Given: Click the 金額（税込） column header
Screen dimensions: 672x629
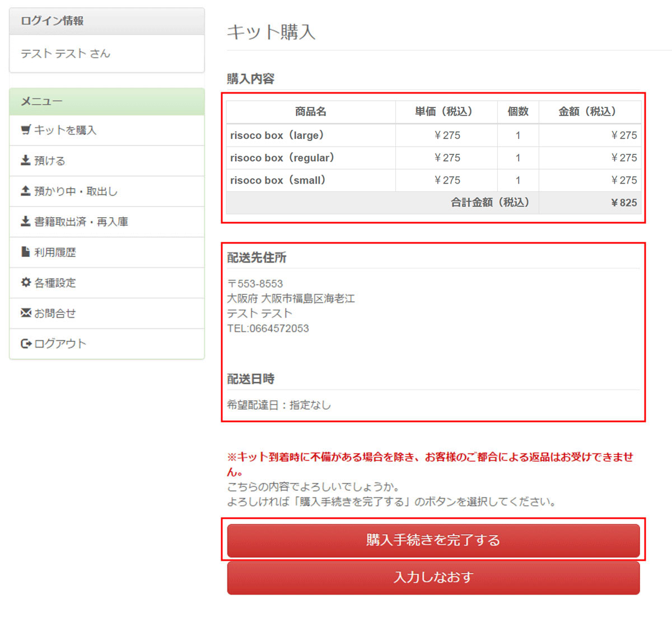Looking at the screenshot, I should 590,111.
